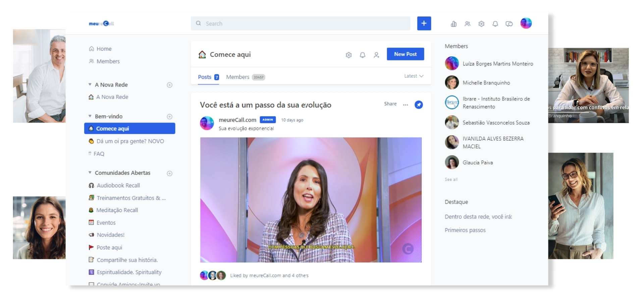This screenshot has width=644, height=302.
Task: Open Eventos space
Action: click(x=102, y=222)
